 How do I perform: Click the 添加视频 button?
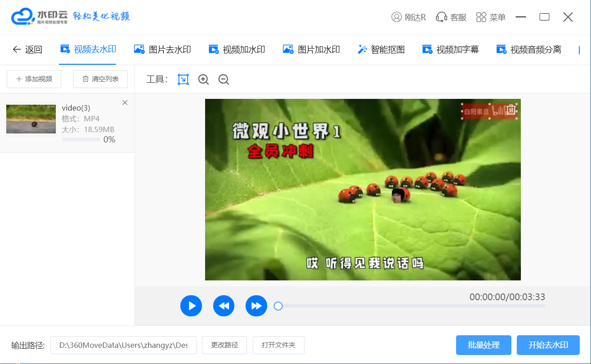pos(34,79)
